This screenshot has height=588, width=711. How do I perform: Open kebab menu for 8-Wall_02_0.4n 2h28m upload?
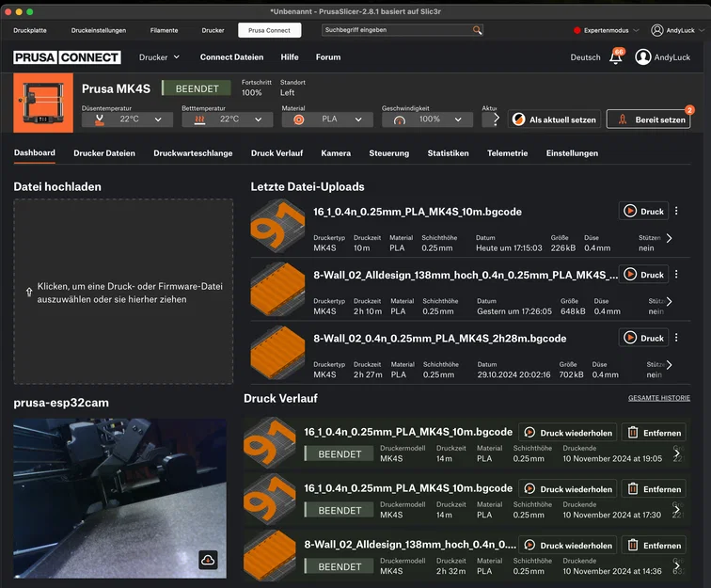[x=676, y=338]
